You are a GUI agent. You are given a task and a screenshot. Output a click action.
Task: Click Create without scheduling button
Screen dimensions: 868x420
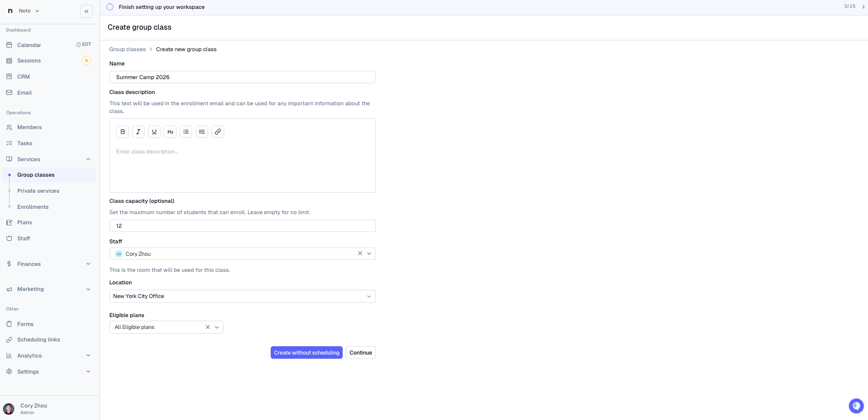(306, 353)
